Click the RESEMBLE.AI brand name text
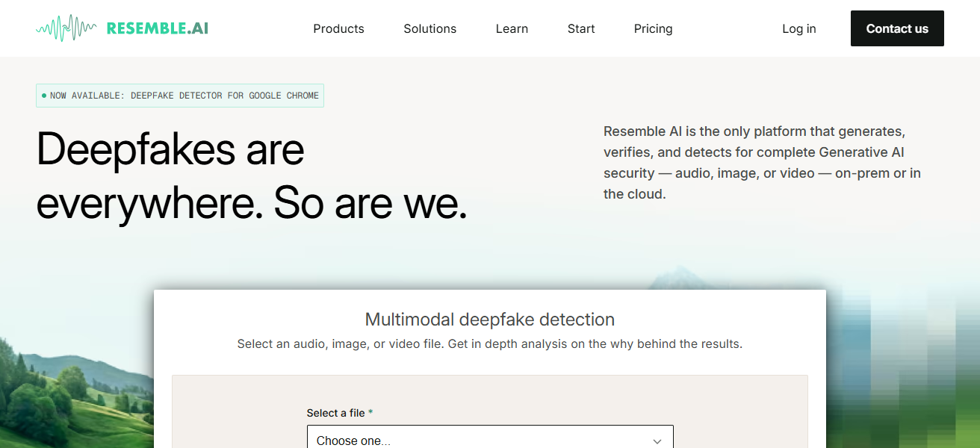Screen dimensions: 980x448 [x=157, y=28]
